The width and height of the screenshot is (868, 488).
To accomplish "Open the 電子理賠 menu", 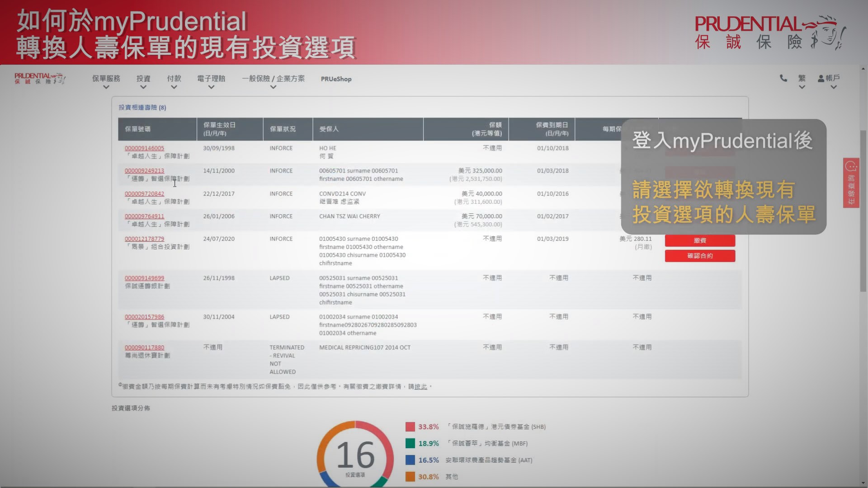I will pos(211,79).
